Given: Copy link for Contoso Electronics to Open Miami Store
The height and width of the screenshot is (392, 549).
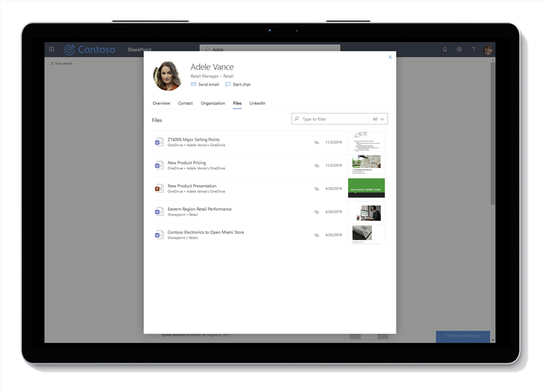Looking at the screenshot, I should [x=317, y=235].
